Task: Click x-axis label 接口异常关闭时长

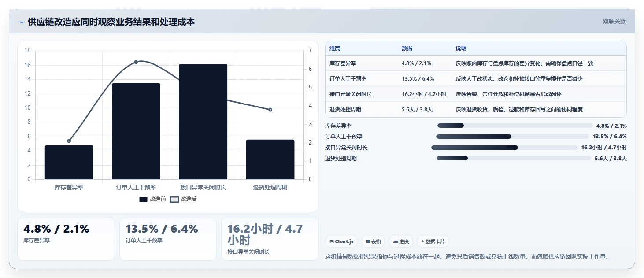Action: click(x=203, y=187)
